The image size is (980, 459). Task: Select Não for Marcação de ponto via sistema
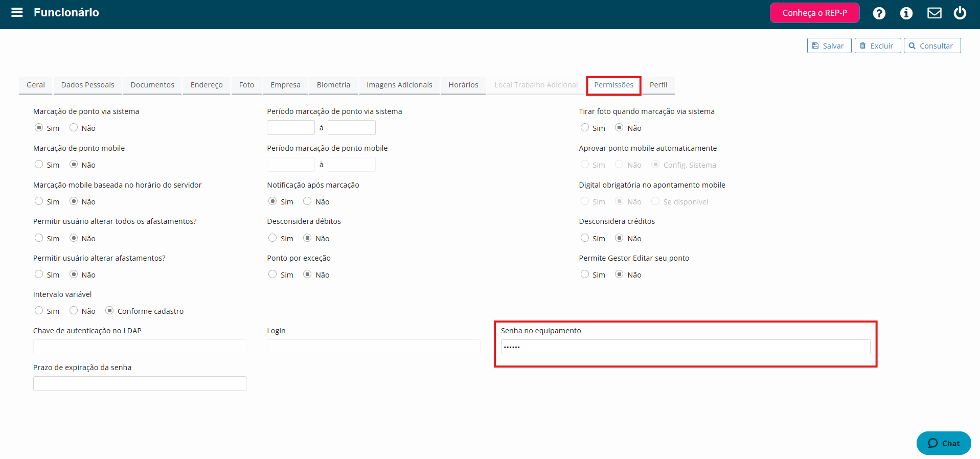tap(74, 128)
